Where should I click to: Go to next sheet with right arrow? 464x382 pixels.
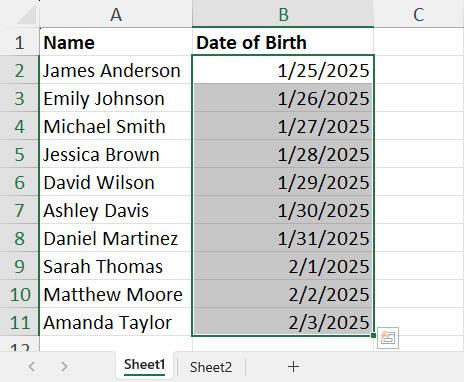point(64,366)
